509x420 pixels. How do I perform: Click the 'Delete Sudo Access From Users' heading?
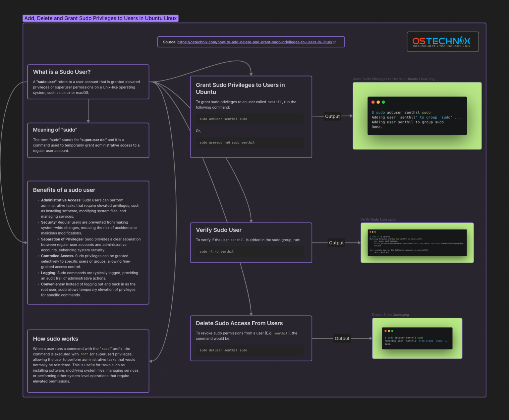point(239,323)
